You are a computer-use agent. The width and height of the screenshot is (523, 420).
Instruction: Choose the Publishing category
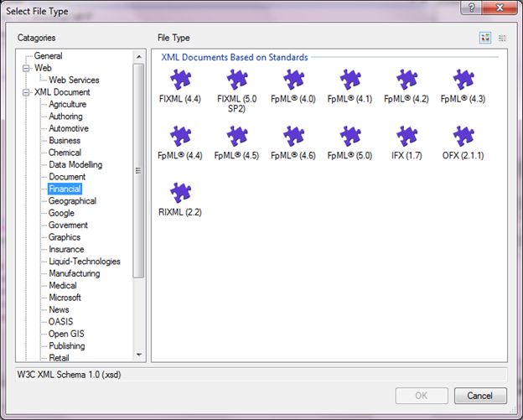tap(67, 345)
